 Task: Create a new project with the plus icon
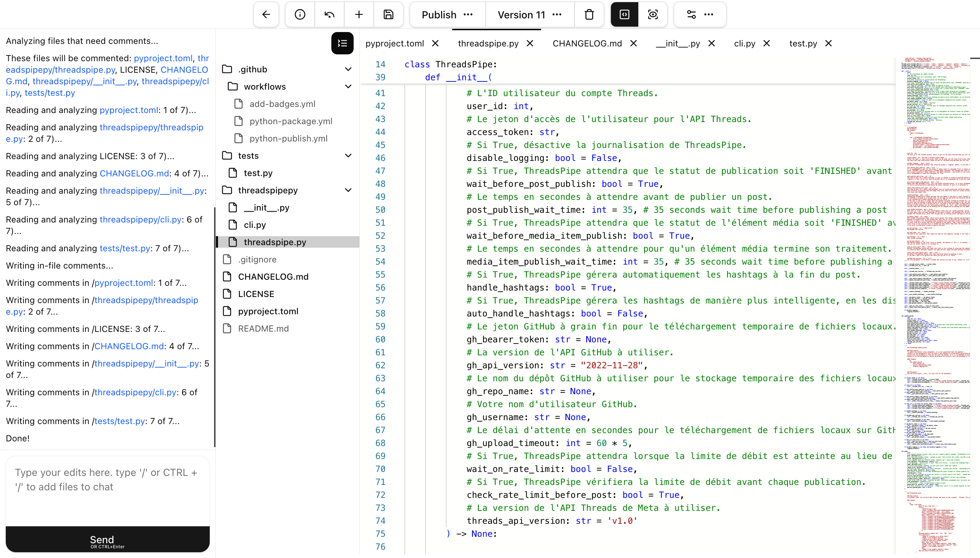pyautogui.click(x=359, y=14)
